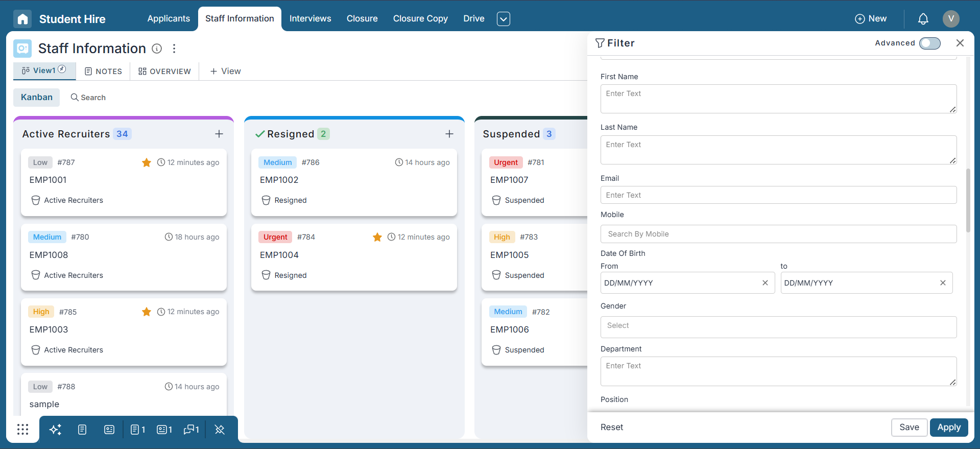The height and width of the screenshot is (449, 980).
Task: Open the Gender select dropdown
Action: pos(778,327)
